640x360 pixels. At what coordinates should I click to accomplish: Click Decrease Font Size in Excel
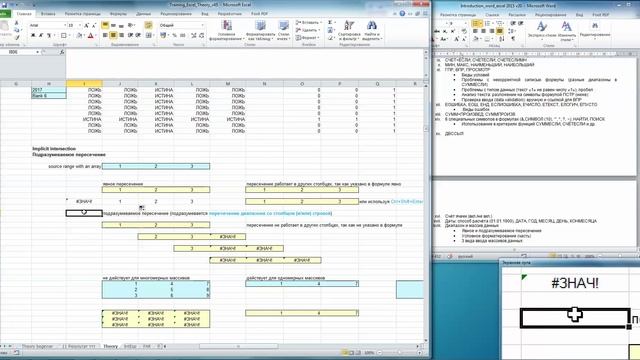[x=94, y=25]
